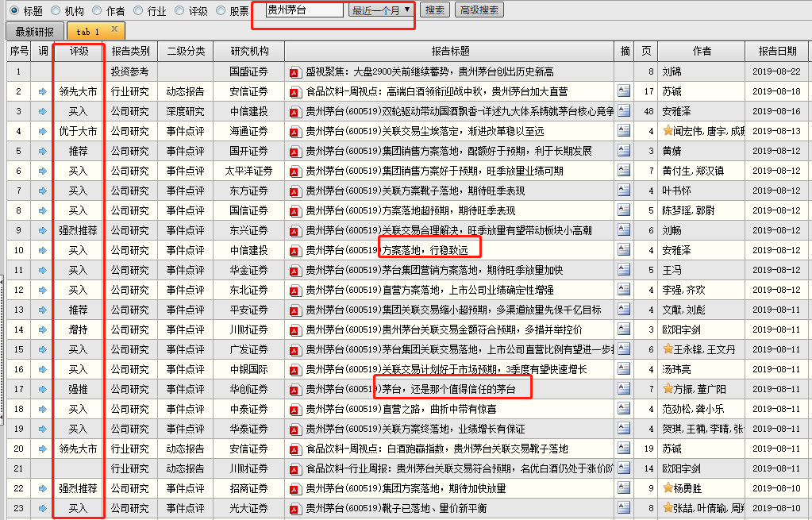Click star icon beside 王永锋, 王文丹

tap(668, 349)
